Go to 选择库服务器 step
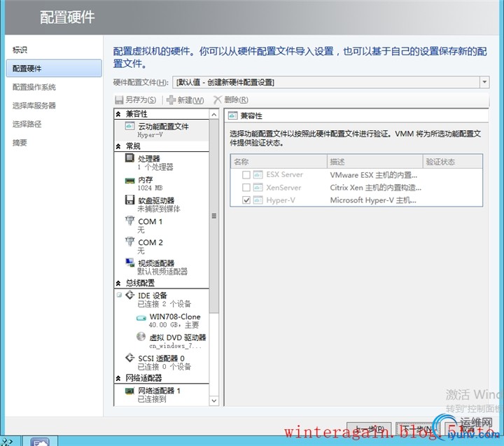The width and height of the screenshot is (504, 446). pos(34,106)
